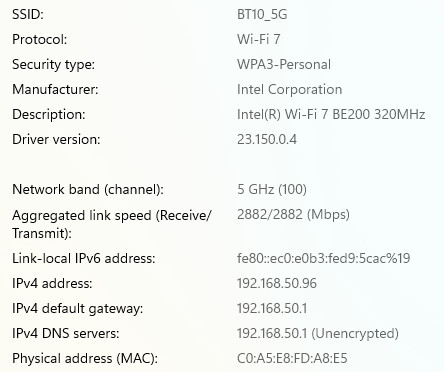444x372 pixels.
Task: Click the Physical address (MAC) label
Action: pos(85,358)
